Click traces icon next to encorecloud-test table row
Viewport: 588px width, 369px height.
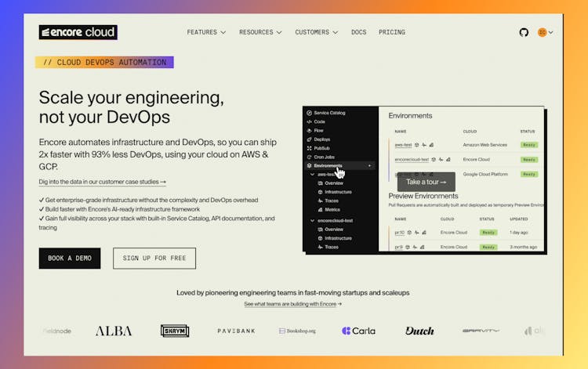441,160
